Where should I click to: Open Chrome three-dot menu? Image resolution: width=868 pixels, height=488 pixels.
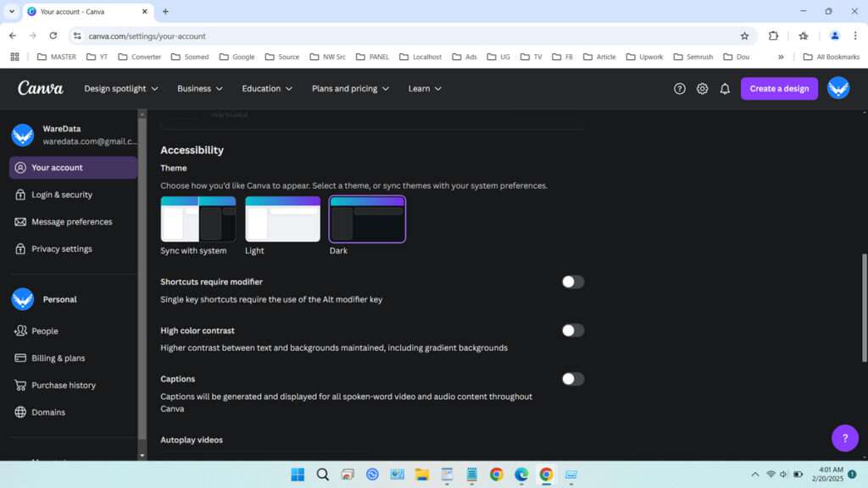coord(855,36)
